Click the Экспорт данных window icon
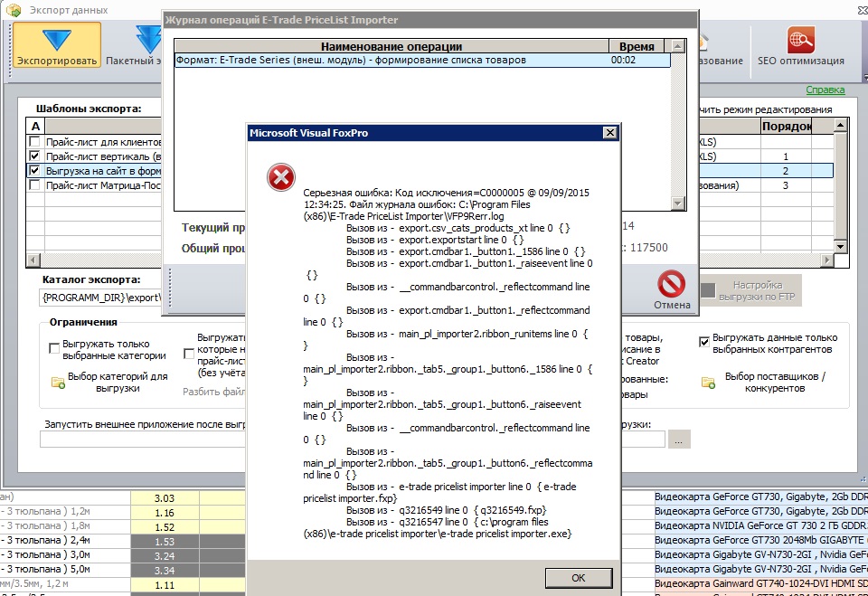The height and width of the screenshot is (596, 868). [14, 10]
